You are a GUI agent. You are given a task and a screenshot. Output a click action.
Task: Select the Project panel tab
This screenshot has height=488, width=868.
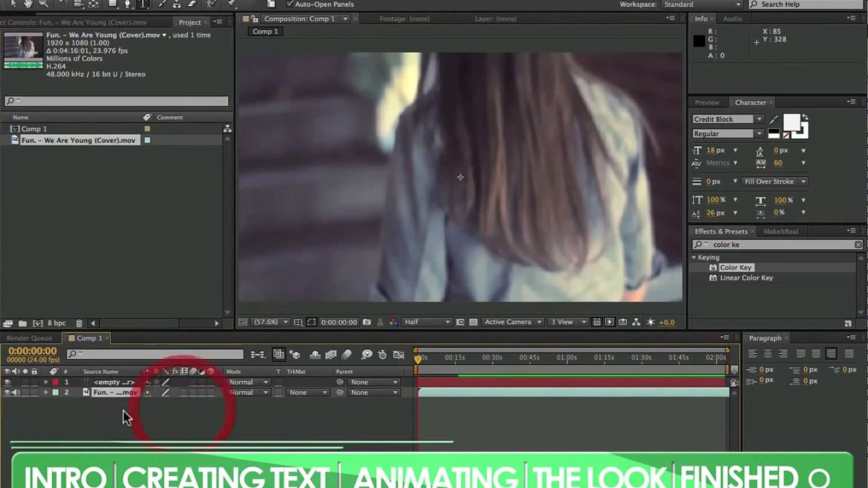[190, 23]
